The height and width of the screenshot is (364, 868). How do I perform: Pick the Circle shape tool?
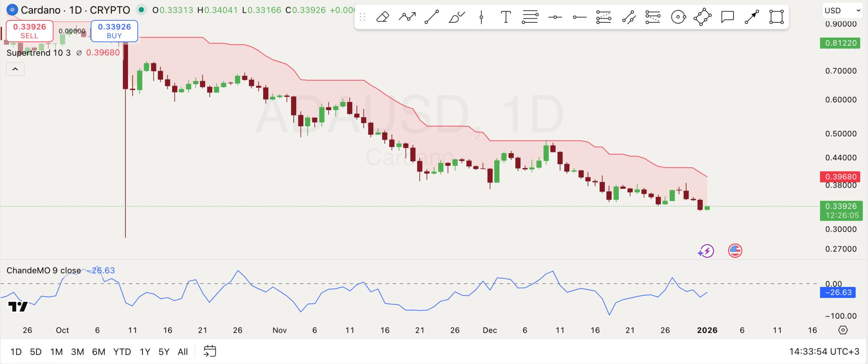(678, 17)
